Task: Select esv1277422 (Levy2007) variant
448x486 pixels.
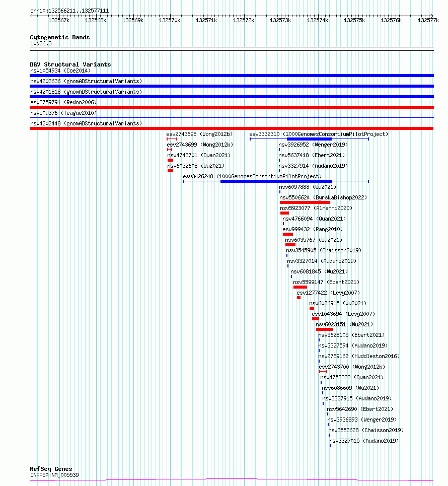Action: (328, 293)
